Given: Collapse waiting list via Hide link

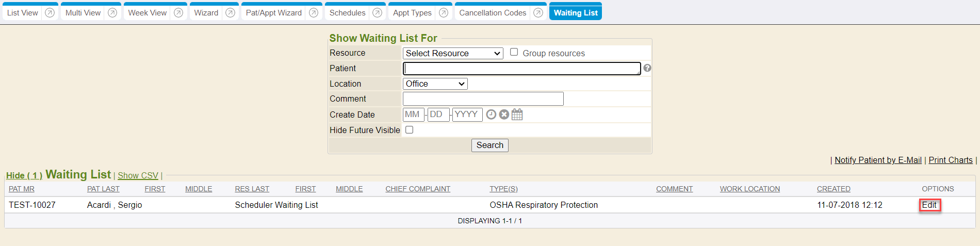Looking at the screenshot, I should [24, 176].
